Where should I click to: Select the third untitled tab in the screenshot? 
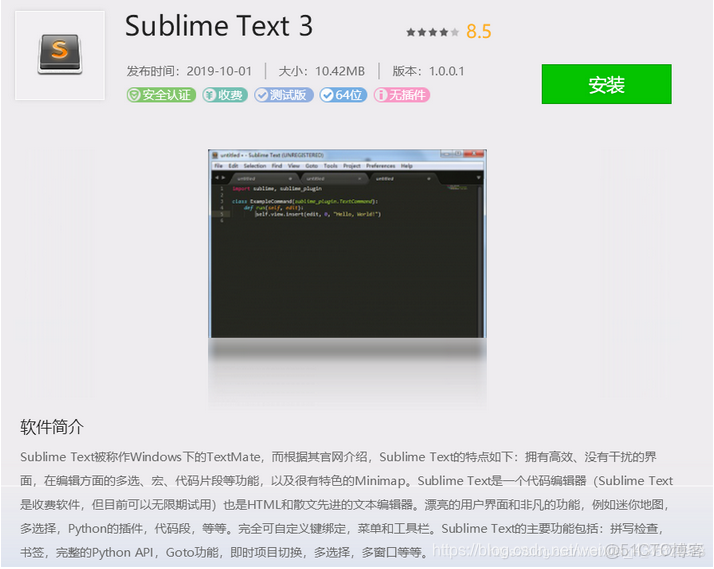point(403,178)
